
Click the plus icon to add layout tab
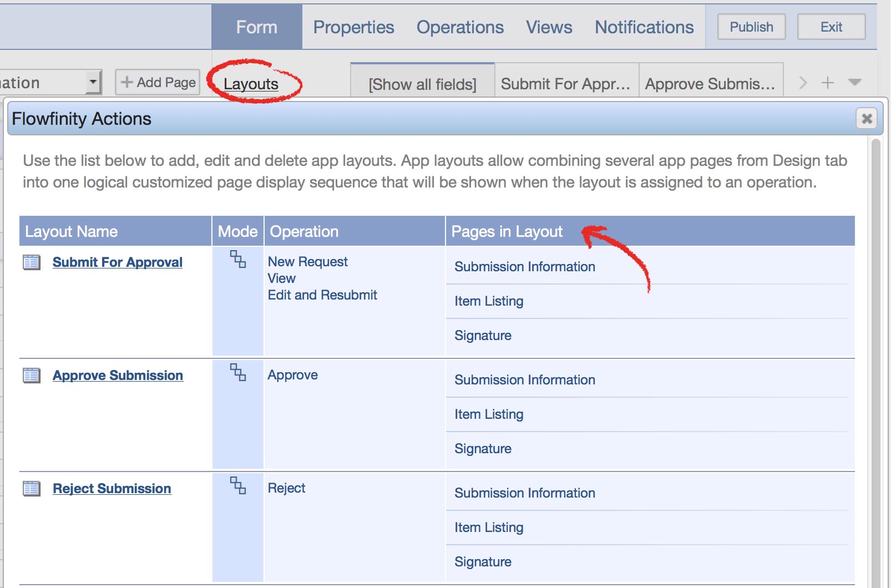coord(828,83)
